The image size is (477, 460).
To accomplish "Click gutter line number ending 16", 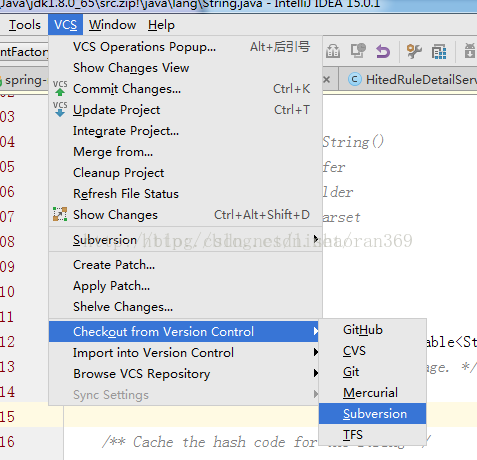I will point(7,442).
